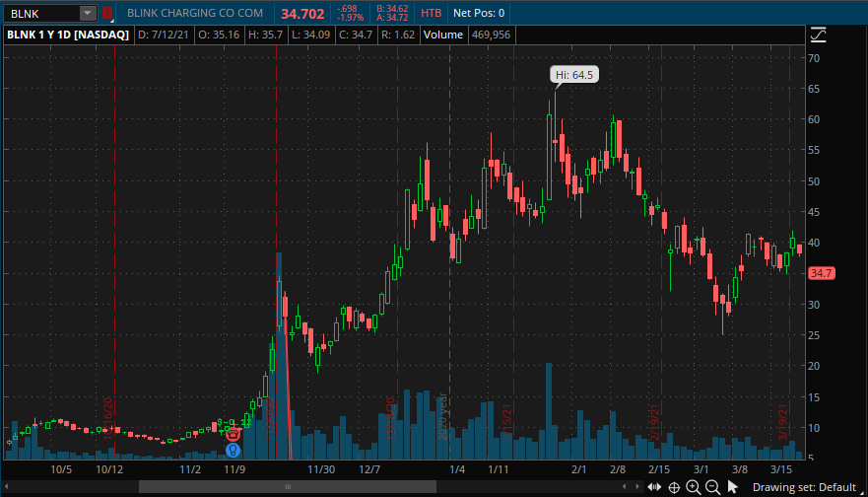Click the O: 35.16 open value
Image resolution: width=868 pixels, height=497 pixels.
coord(219,35)
